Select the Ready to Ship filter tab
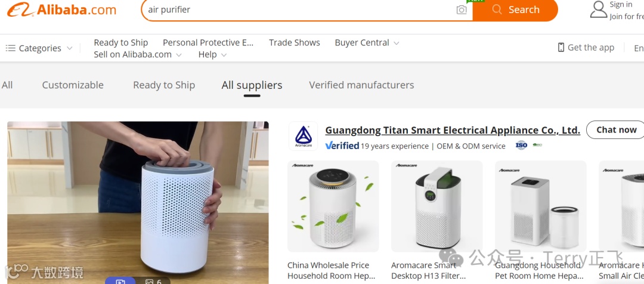 (164, 85)
